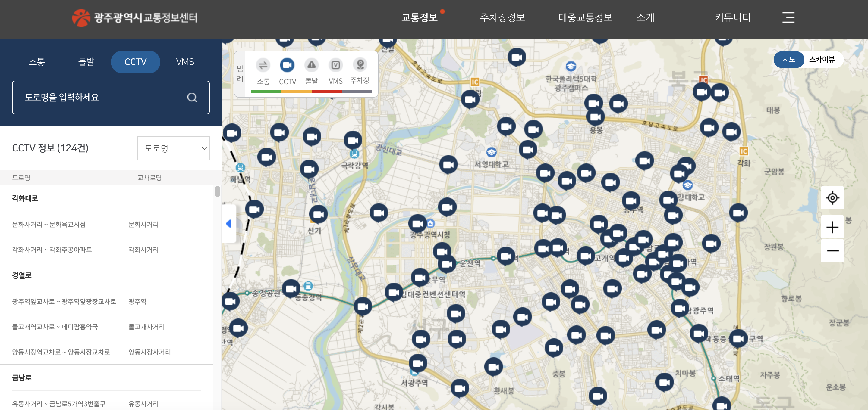Click the CCTV list scrollbar
Screen dimensions: 868x410
click(217, 191)
